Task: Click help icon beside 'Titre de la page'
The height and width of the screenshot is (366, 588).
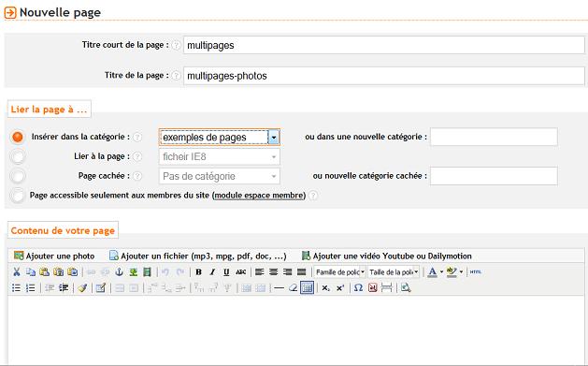Action: pos(176,76)
